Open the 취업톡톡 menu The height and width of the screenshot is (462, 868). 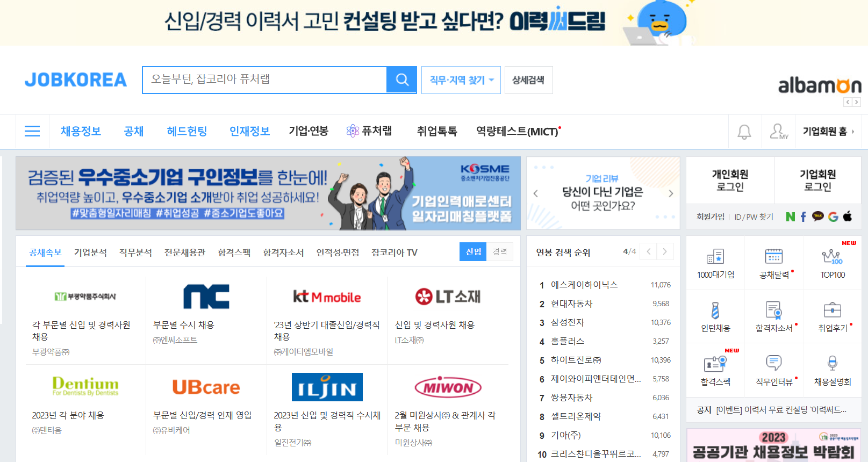(437, 131)
